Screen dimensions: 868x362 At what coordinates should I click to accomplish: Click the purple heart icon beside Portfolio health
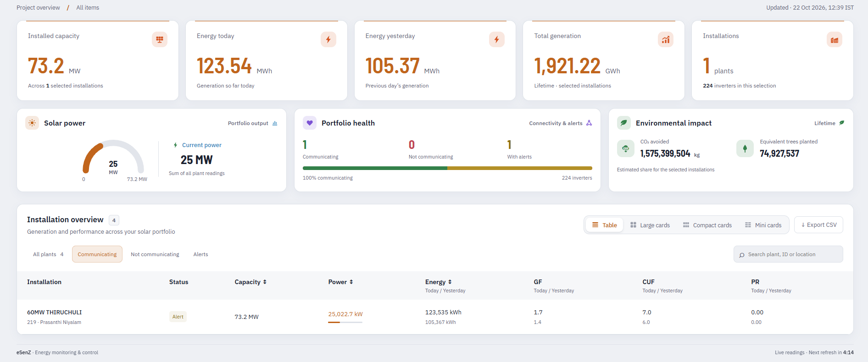tap(310, 123)
